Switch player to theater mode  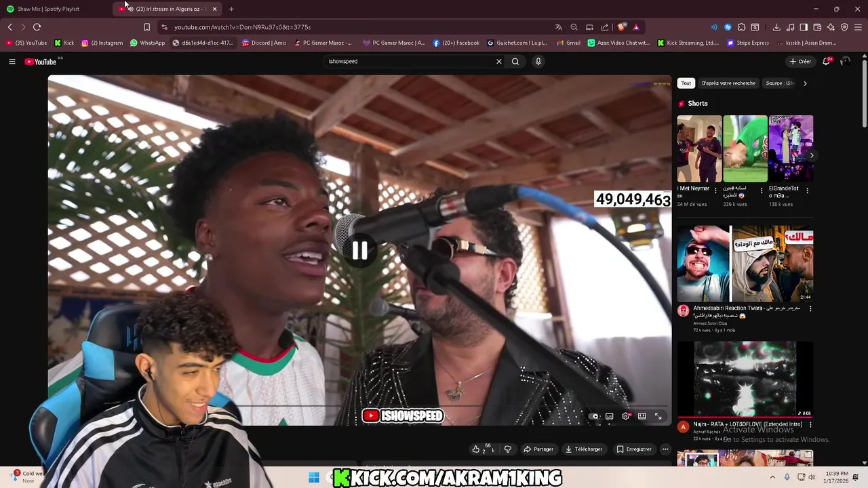point(642,416)
